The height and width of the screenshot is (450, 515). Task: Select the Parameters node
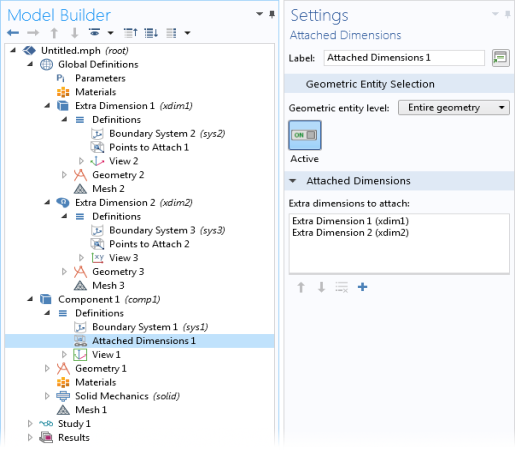(100, 78)
